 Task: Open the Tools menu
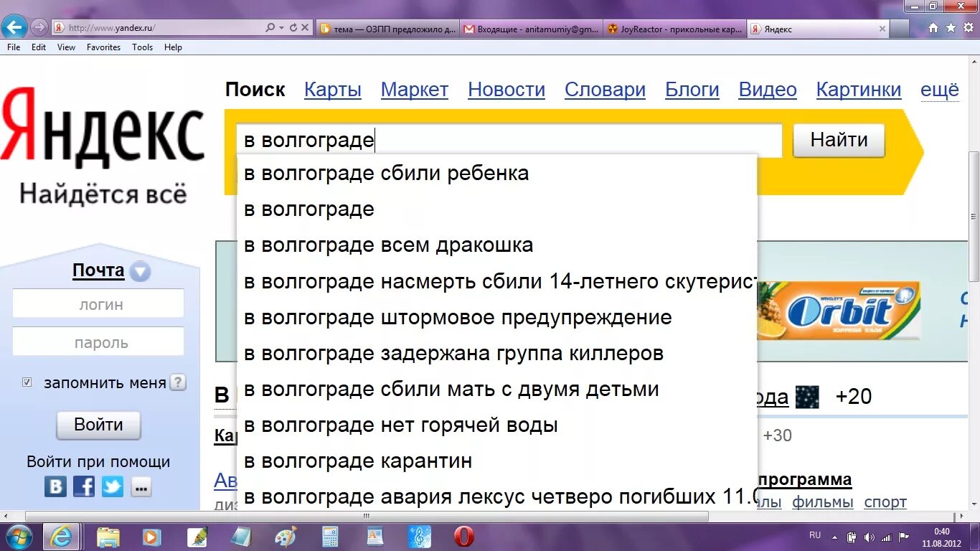coord(142,47)
